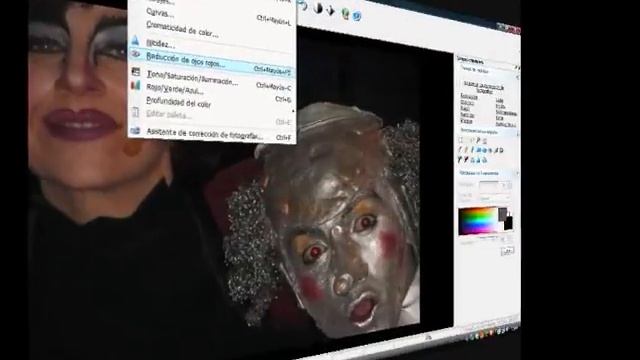Click the gray foreground color swatch
This screenshot has width=640, height=360.
coord(502,213)
